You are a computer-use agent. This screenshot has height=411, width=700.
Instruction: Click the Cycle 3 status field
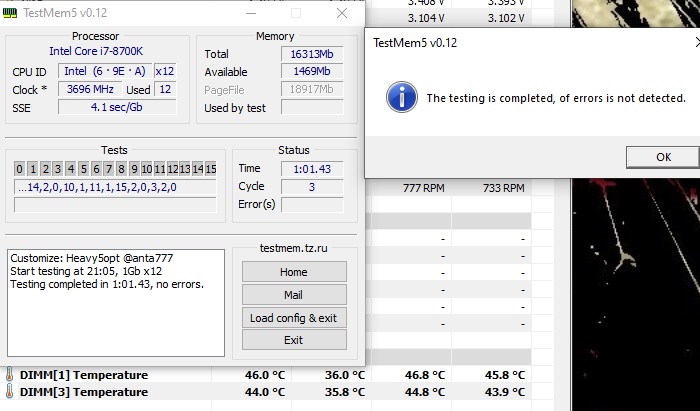pos(312,187)
